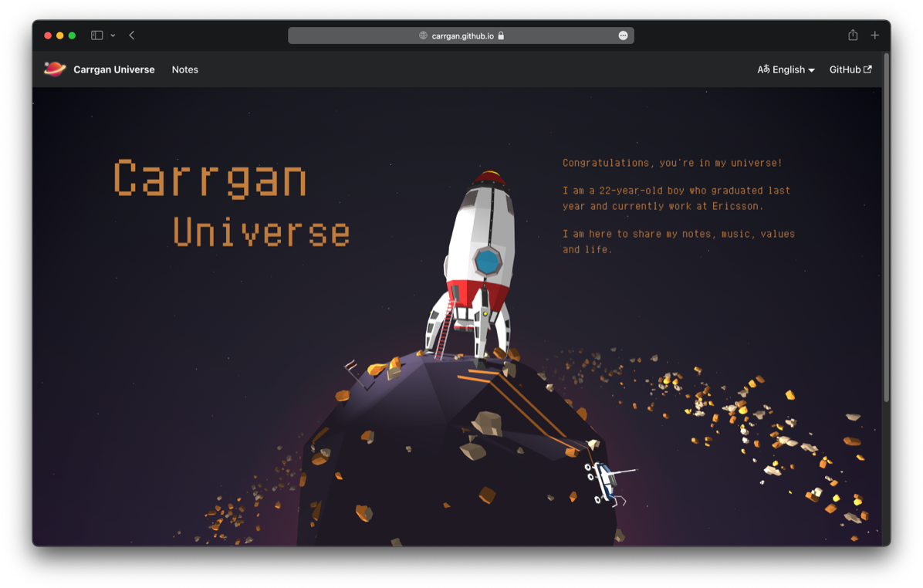
Task: Expand the English language dropdown
Action: pyautogui.click(x=788, y=69)
